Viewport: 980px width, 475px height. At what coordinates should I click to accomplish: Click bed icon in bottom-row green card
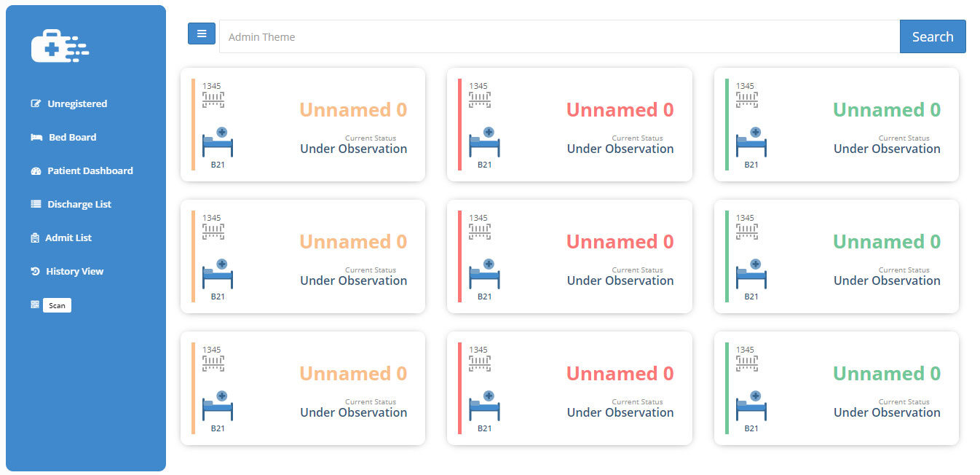[x=751, y=405]
